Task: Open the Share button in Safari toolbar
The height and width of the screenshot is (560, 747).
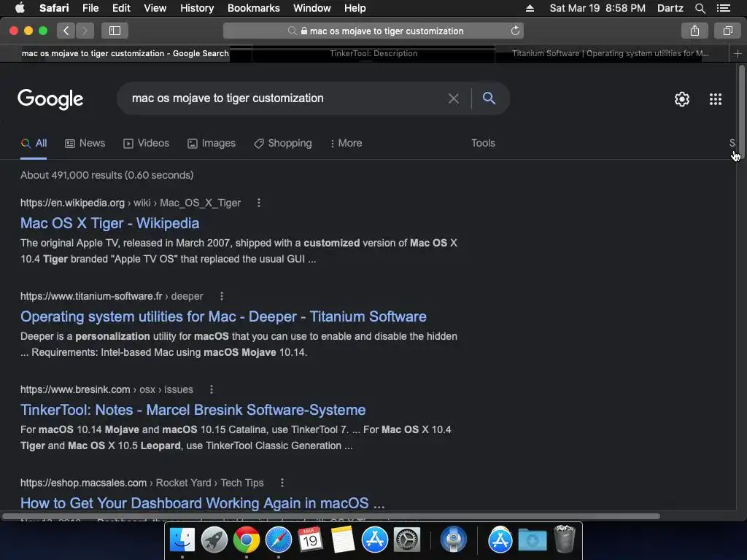Action: tap(694, 31)
